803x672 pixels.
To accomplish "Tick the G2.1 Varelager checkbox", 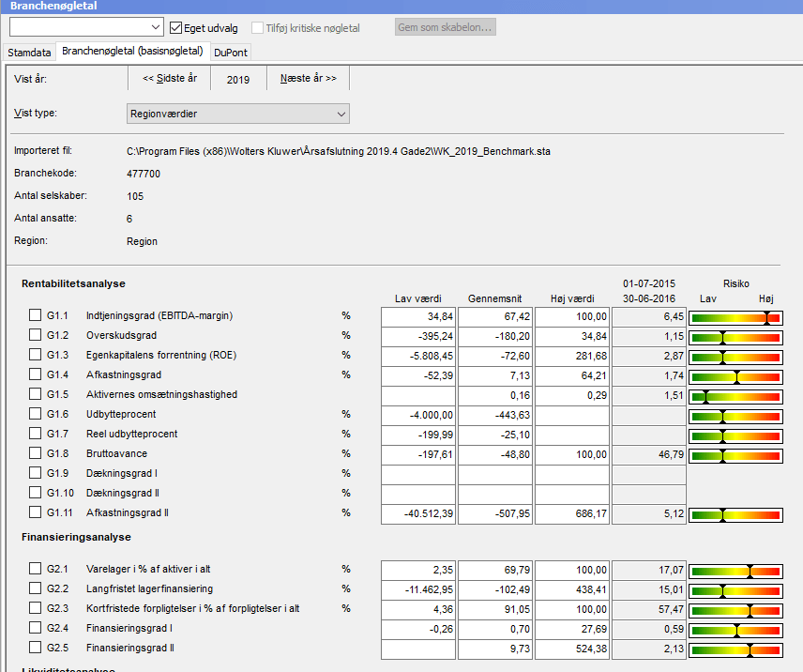I will (35, 569).
